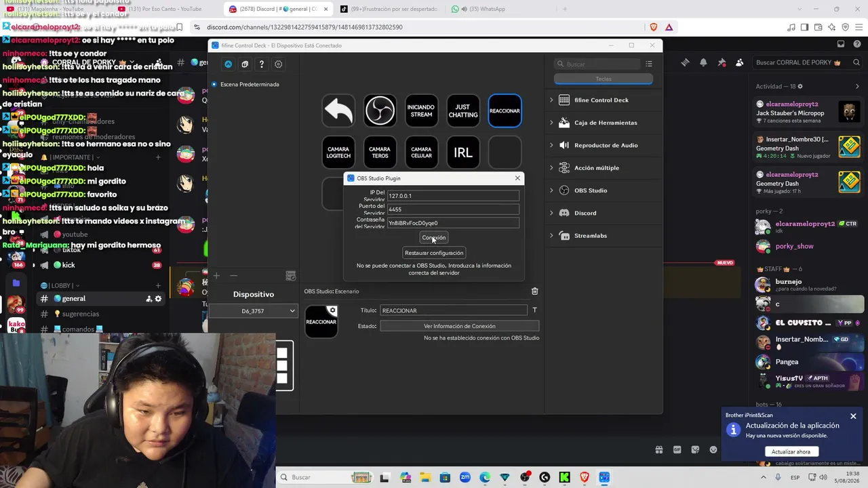Expand the Caja de Herramientas category
The height and width of the screenshot is (488, 868).
point(551,123)
